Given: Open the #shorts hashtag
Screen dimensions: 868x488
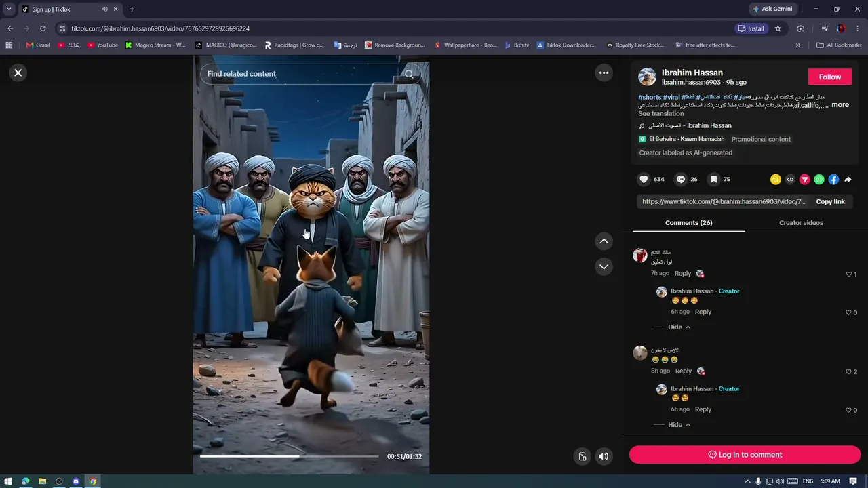Looking at the screenshot, I should click(x=650, y=97).
